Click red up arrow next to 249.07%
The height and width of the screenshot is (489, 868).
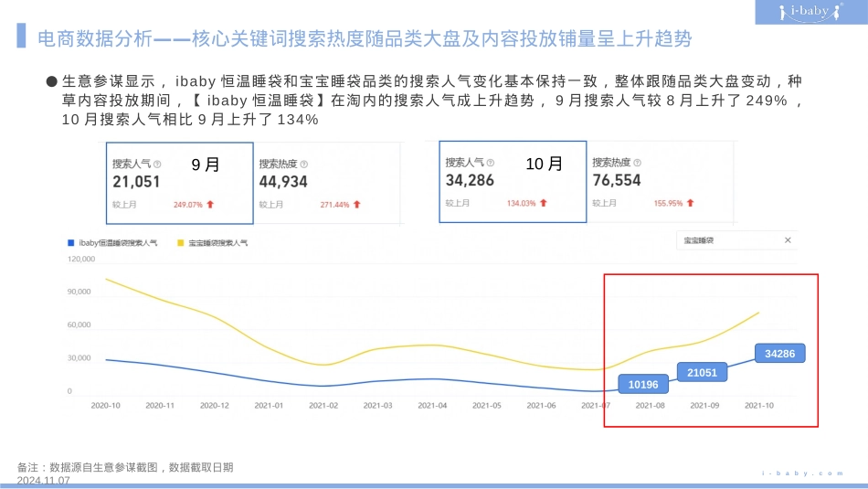point(210,205)
